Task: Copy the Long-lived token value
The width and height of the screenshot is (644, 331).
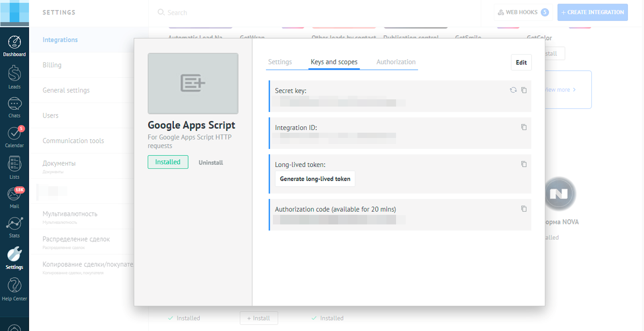Action: [x=524, y=164]
